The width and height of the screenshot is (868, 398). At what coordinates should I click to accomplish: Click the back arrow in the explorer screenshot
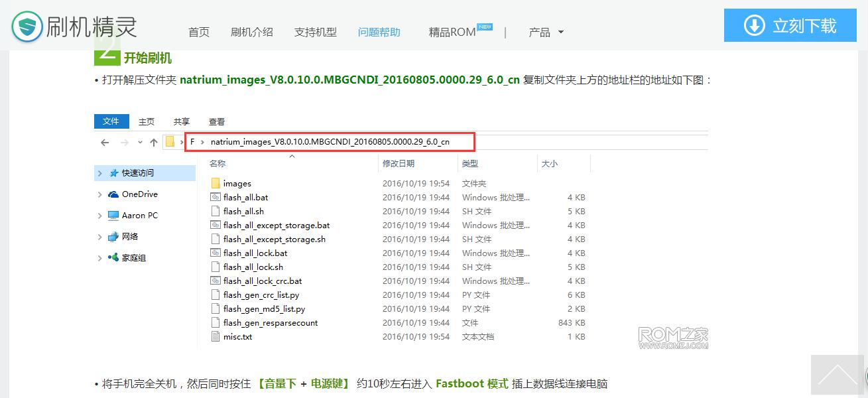point(105,142)
